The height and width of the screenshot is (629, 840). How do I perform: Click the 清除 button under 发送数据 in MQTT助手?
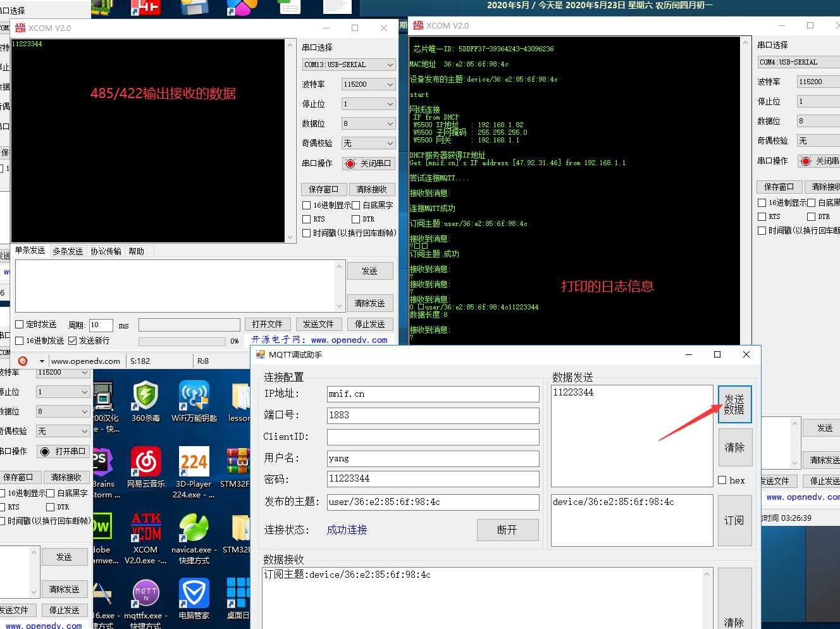[x=735, y=447]
